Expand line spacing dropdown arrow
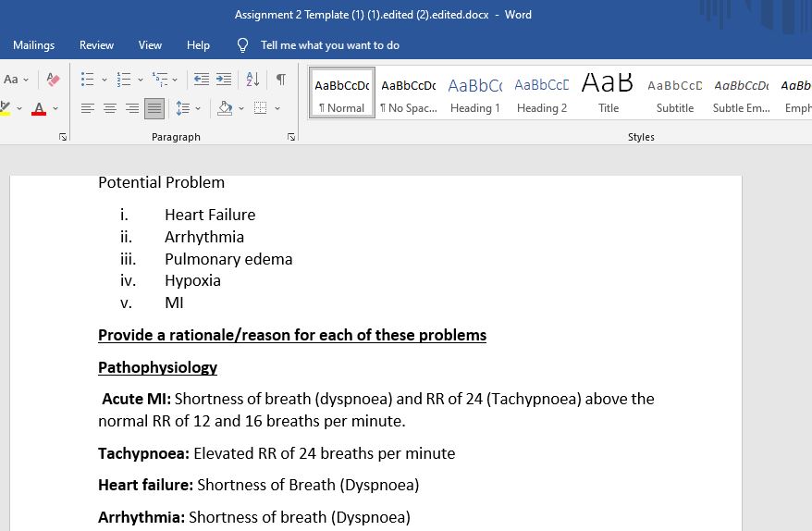This screenshot has height=531, width=812. point(198,108)
